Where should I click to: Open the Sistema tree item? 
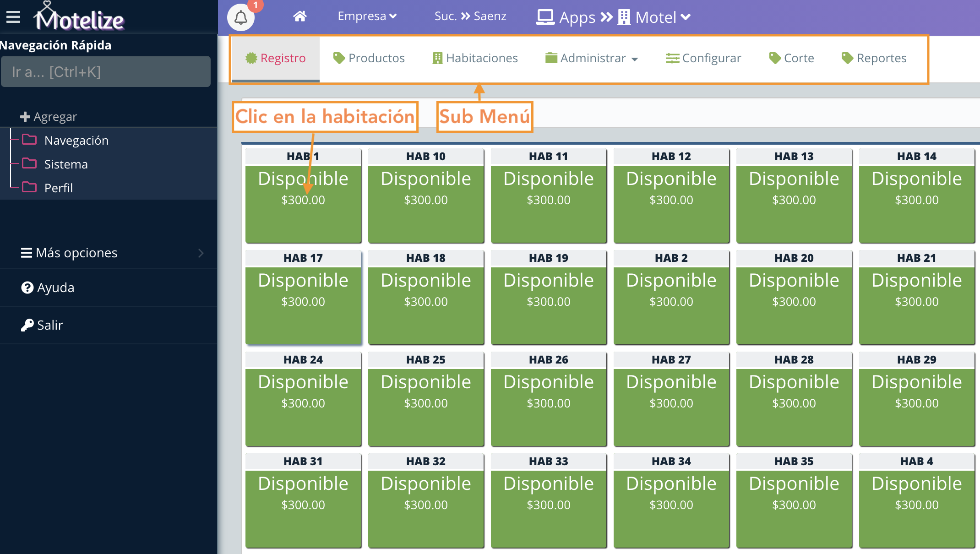[65, 164]
